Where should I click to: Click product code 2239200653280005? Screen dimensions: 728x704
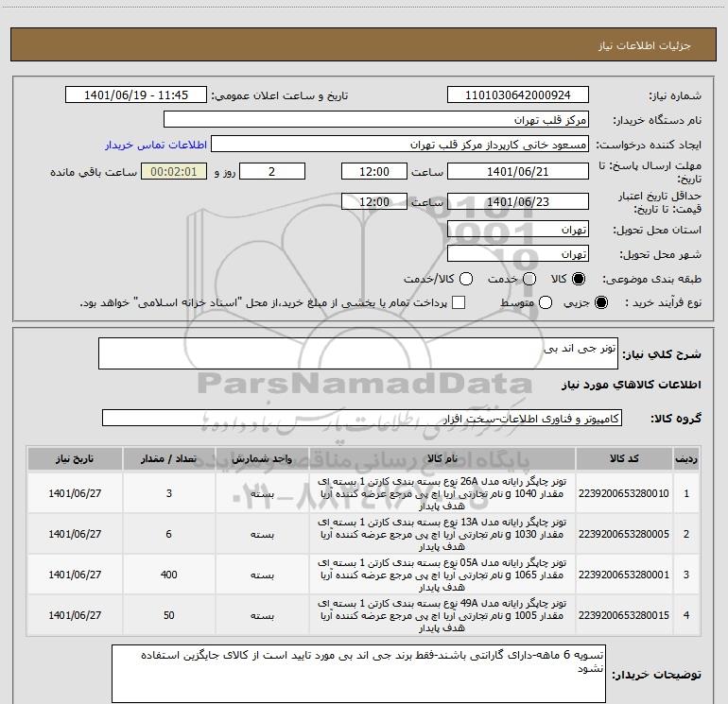coord(624,534)
